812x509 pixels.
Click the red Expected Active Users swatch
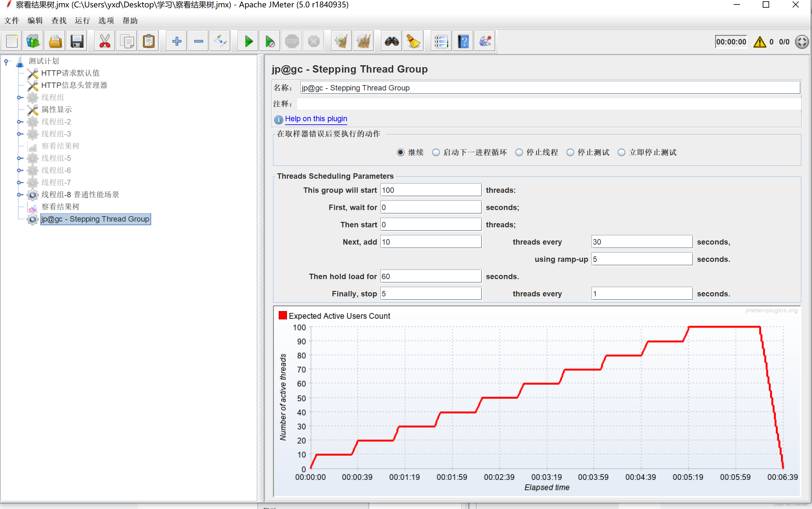(283, 316)
